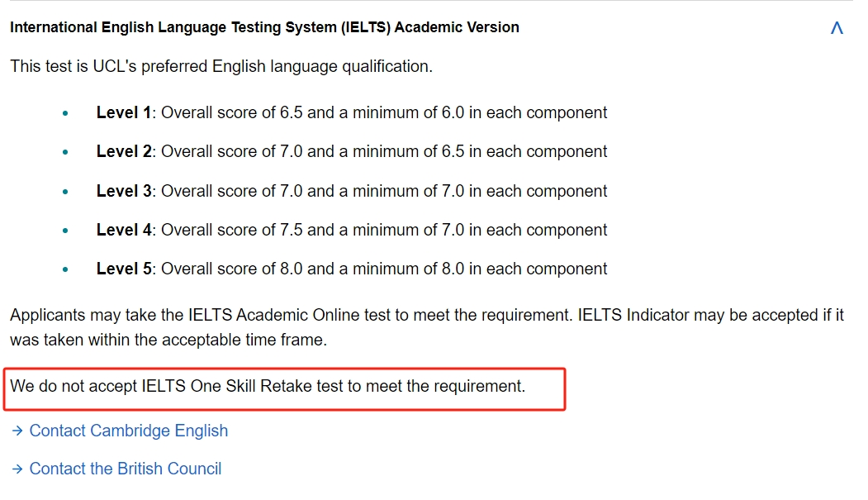Open the Contact the British Council link

click(x=125, y=469)
